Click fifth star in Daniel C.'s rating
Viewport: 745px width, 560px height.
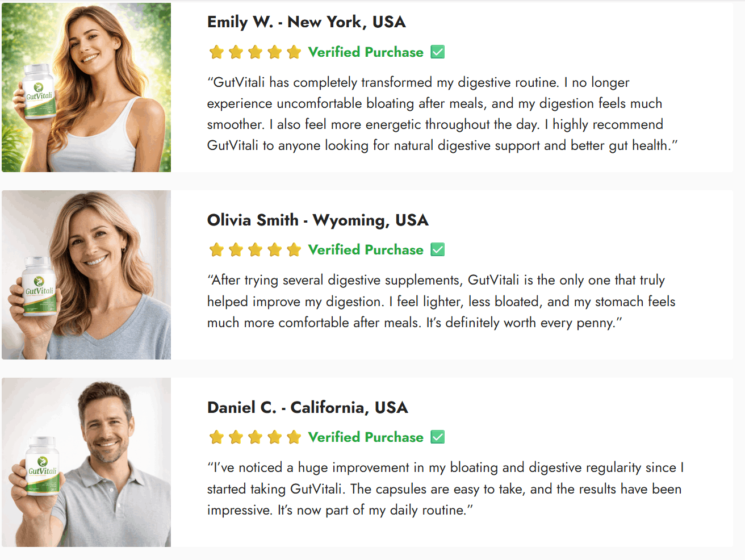tap(294, 437)
